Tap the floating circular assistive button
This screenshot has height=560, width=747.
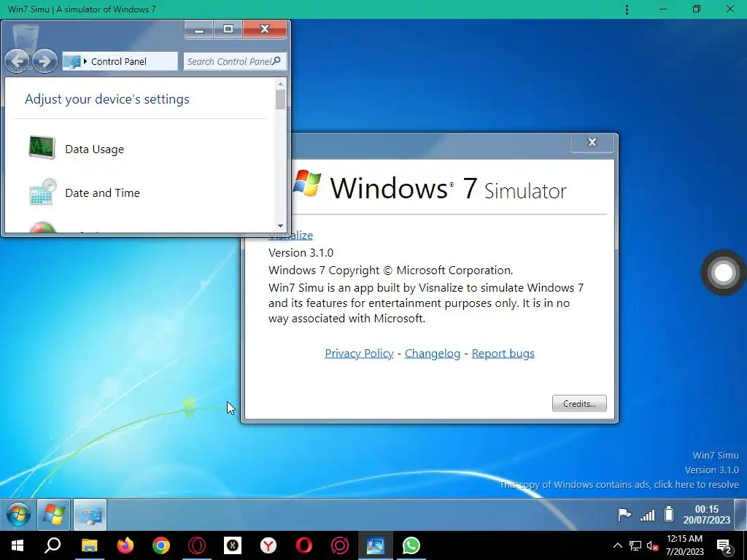pos(723,273)
